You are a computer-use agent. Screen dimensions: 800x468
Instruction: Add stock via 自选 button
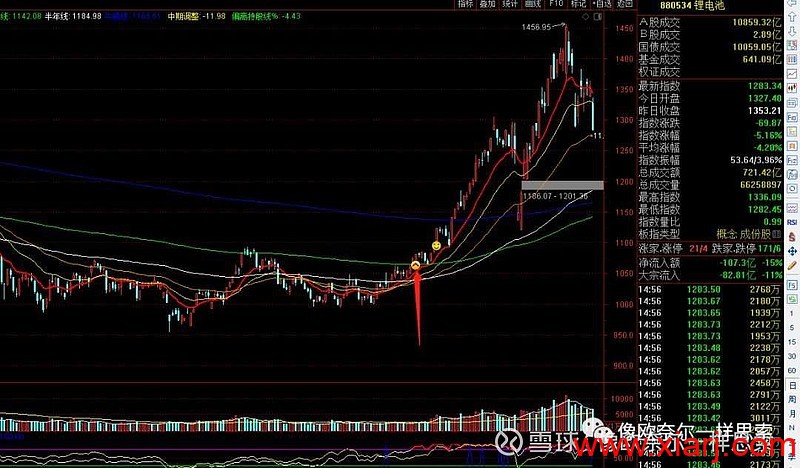[x=602, y=4]
